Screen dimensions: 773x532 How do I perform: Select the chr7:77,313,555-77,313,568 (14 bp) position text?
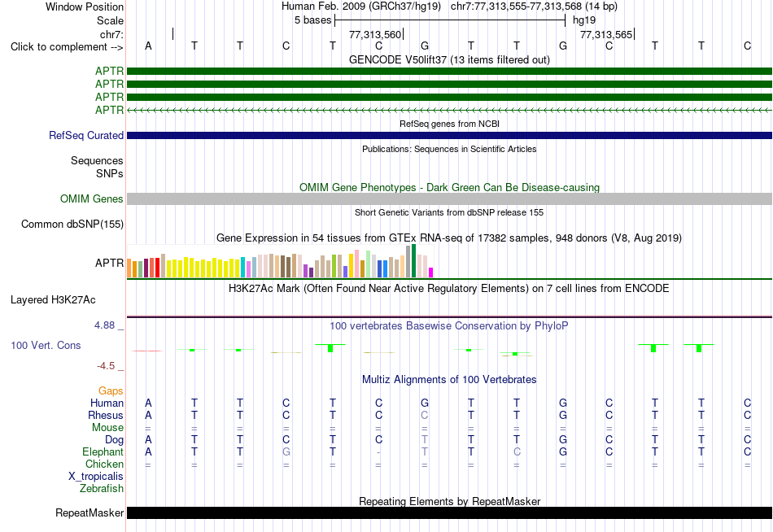pos(534,7)
